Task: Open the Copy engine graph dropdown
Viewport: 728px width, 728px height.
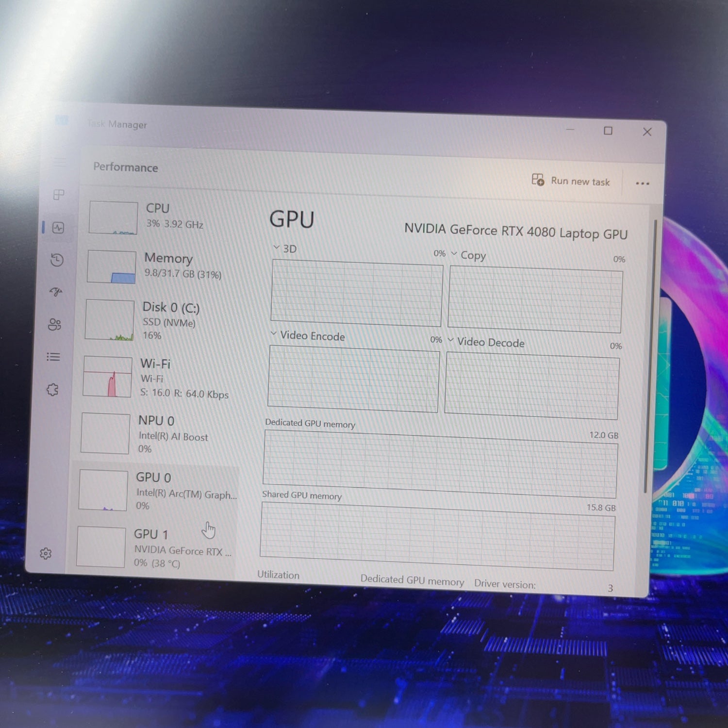Action: pyautogui.click(x=454, y=253)
